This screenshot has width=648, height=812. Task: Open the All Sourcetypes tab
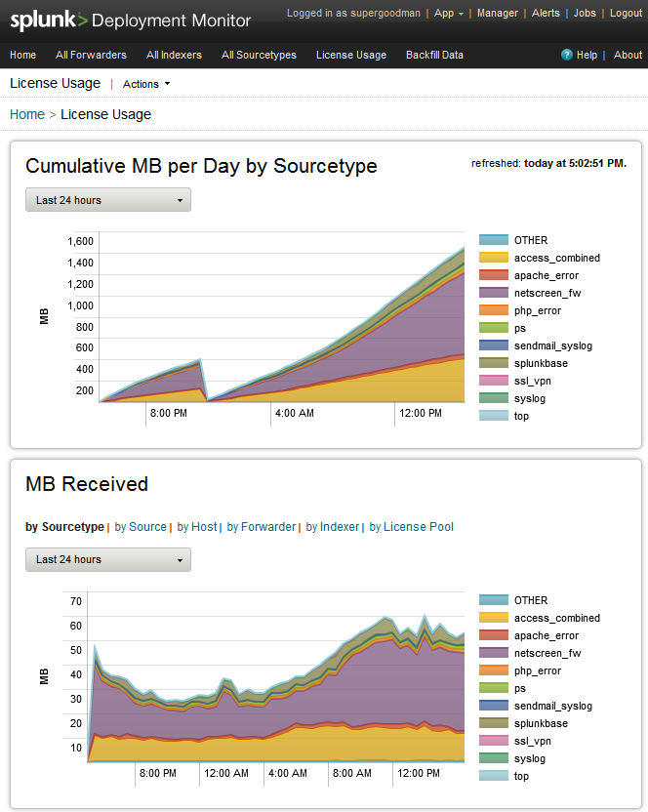[259, 55]
